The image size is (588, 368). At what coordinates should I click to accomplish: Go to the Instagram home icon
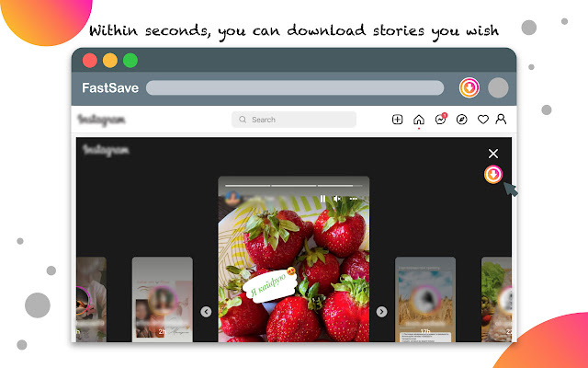click(x=419, y=120)
